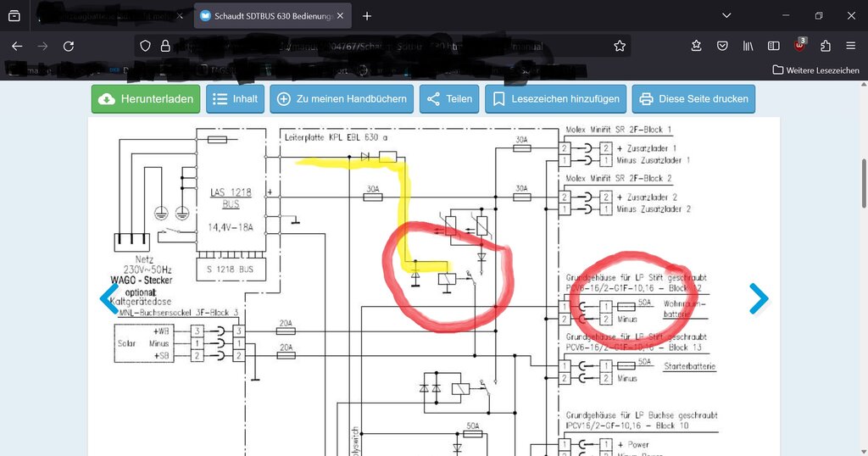
Task: Open the Inhalt contents list
Action: pos(236,99)
